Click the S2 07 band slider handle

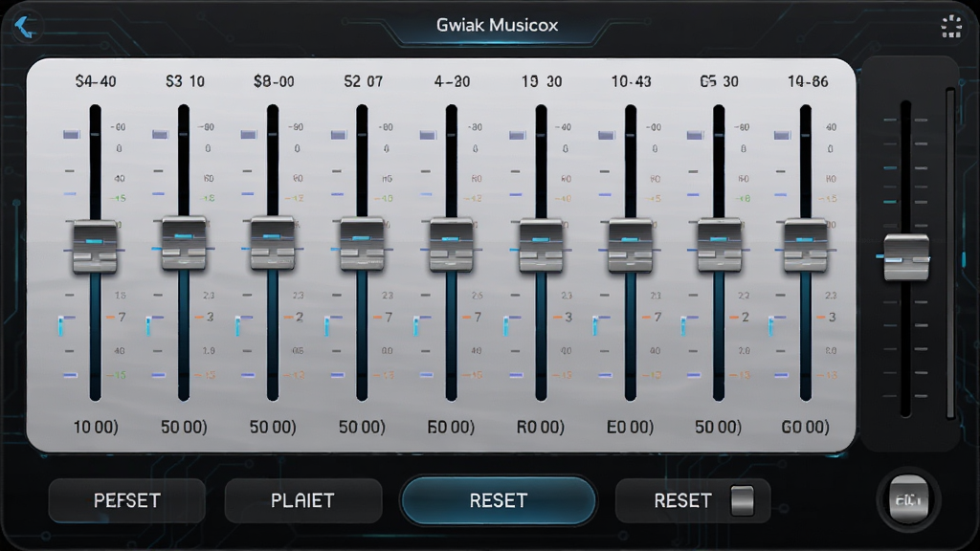(361, 244)
